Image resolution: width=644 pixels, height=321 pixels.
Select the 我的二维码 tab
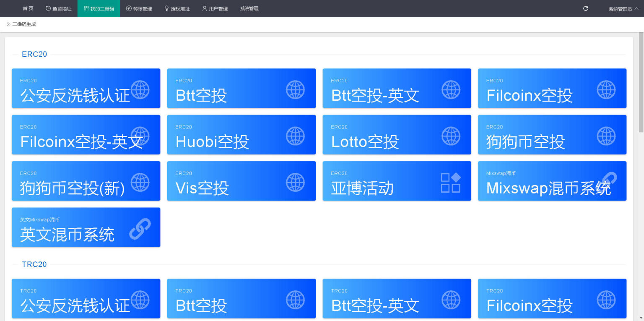point(99,8)
